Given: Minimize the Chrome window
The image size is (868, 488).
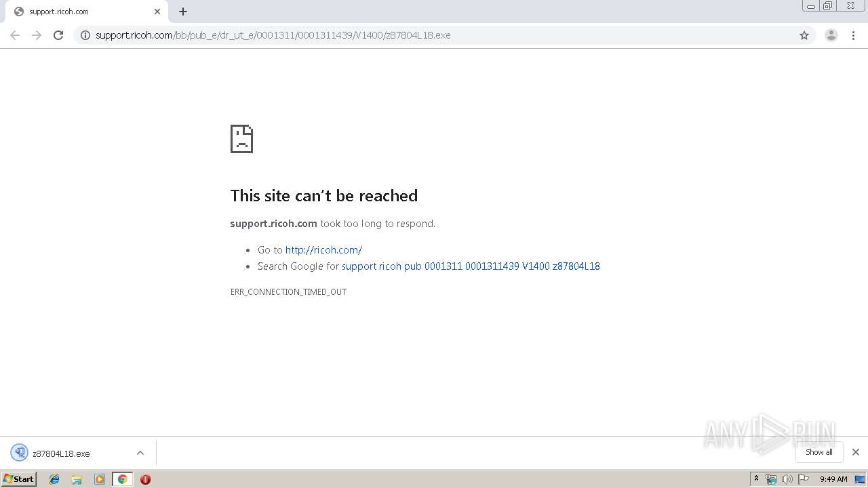Looking at the screenshot, I should tap(811, 6).
